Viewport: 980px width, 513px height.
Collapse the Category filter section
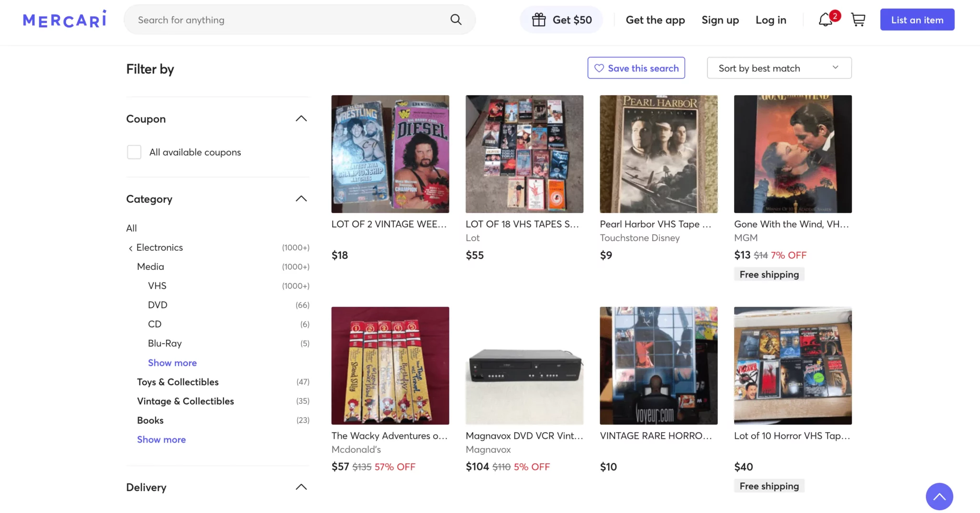pyautogui.click(x=301, y=199)
